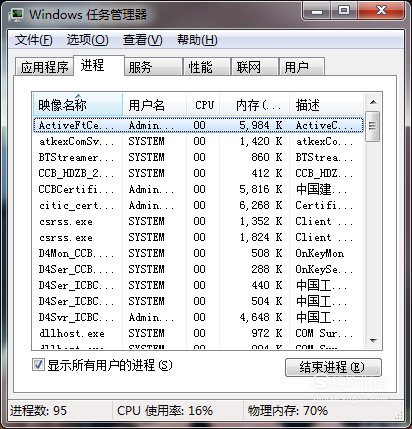Screen dimensions: 412x429
Task: Open the 帮助(H) menu
Action: coord(197,40)
